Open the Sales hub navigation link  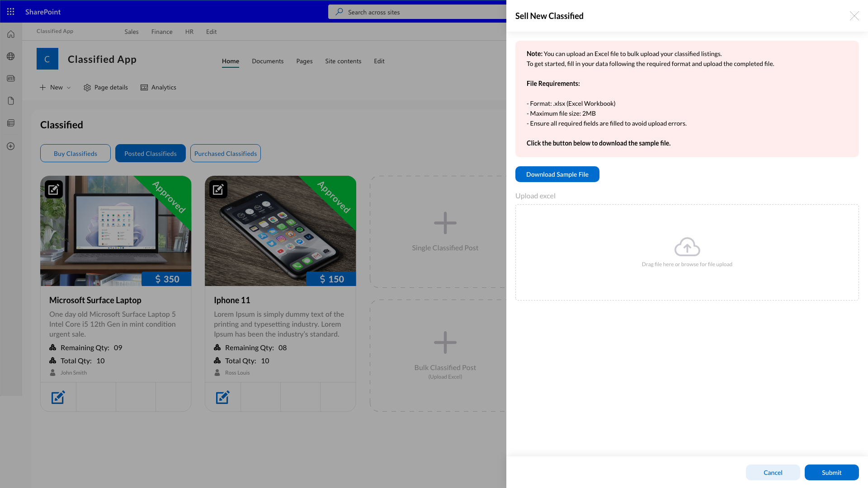(132, 32)
